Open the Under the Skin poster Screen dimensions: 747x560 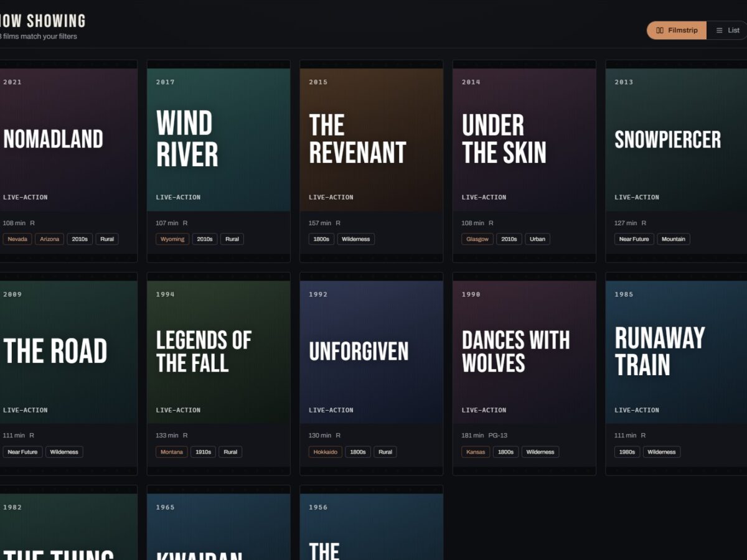pyautogui.click(x=524, y=140)
